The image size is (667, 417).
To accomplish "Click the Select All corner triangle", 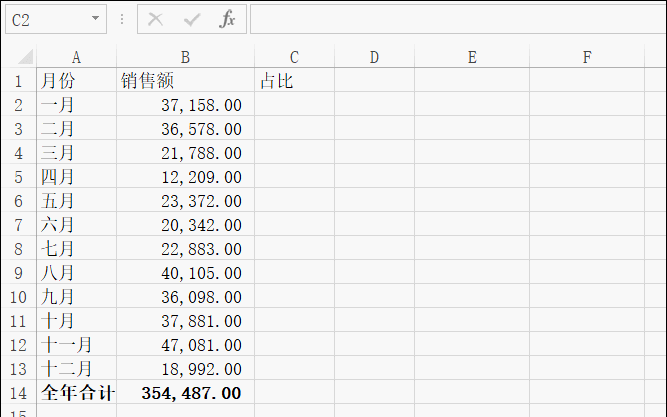I will pyautogui.click(x=25, y=57).
